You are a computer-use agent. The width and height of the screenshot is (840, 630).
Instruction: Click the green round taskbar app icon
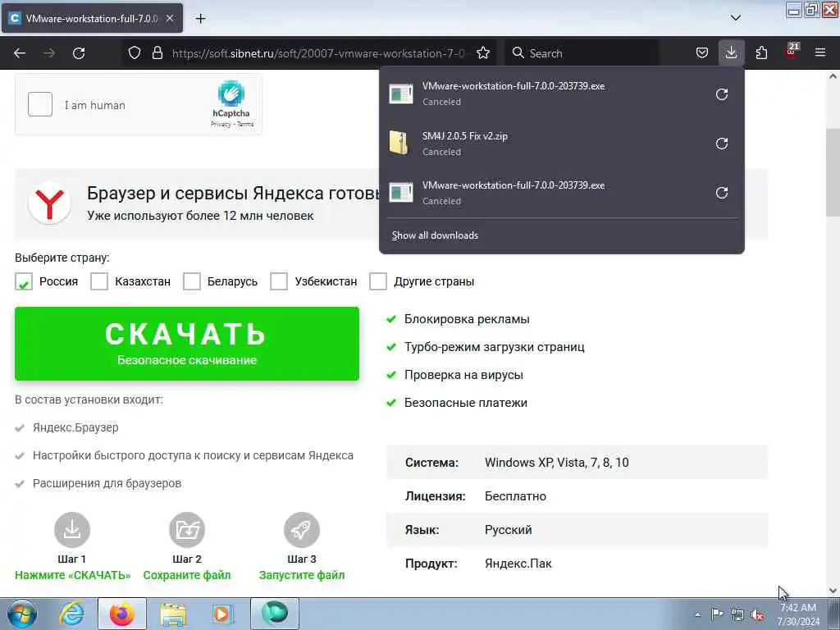pos(275,613)
